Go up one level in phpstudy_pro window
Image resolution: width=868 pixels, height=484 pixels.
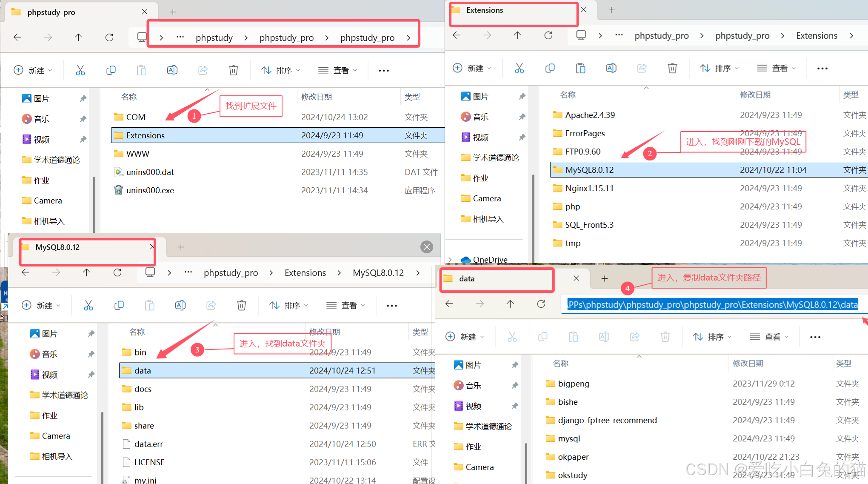(x=78, y=37)
